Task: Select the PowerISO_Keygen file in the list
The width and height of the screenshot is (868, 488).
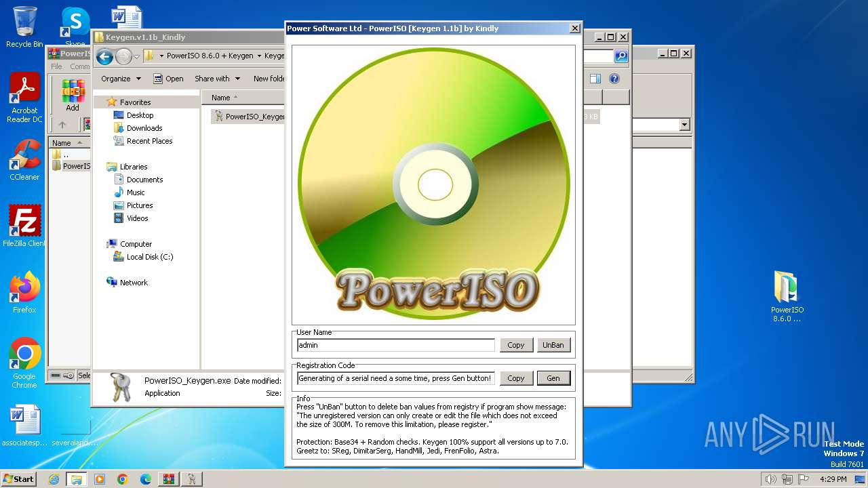Action: pyautogui.click(x=248, y=117)
